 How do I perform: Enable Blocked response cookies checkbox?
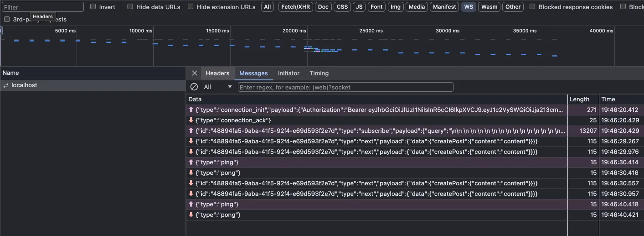tap(532, 7)
